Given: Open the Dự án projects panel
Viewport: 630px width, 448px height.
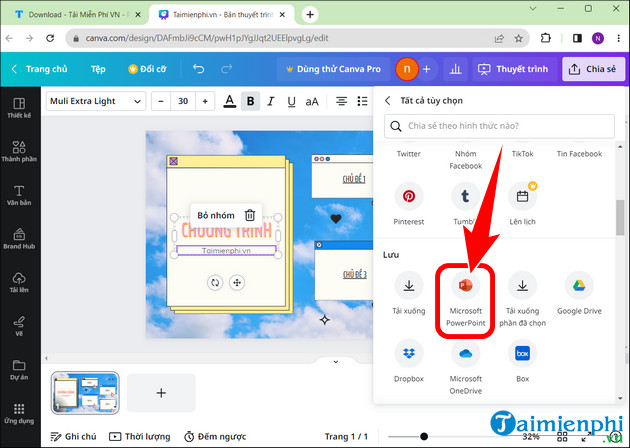Looking at the screenshot, I should coord(19,370).
